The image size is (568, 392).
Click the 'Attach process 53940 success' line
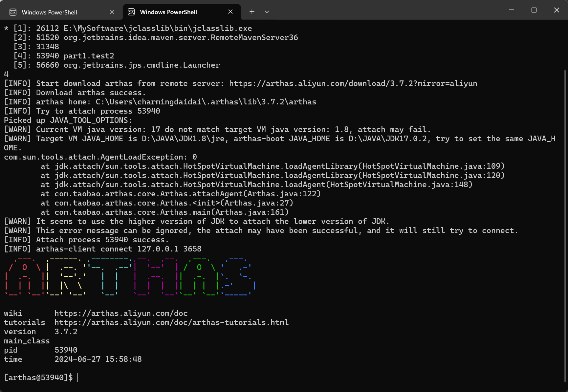pos(102,240)
